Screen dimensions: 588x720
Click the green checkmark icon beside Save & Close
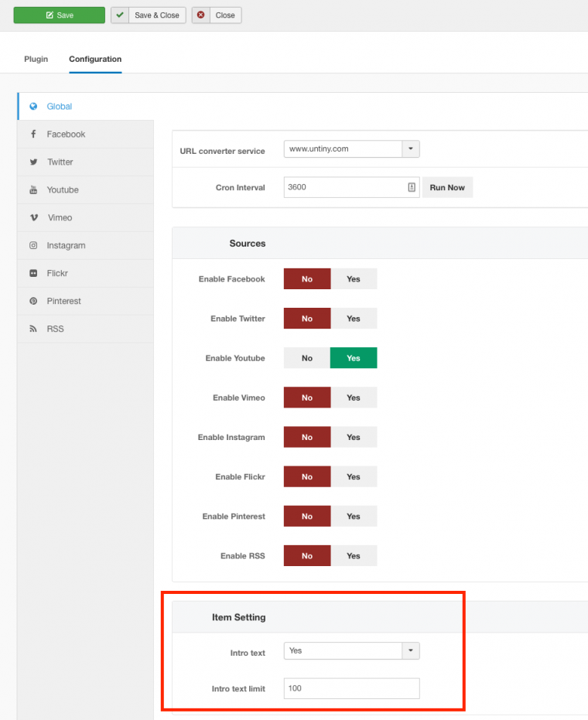pyautogui.click(x=120, y=15)
